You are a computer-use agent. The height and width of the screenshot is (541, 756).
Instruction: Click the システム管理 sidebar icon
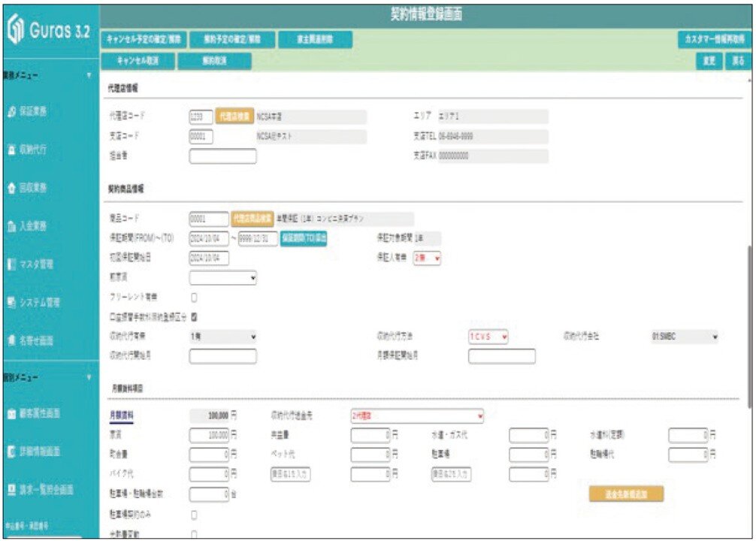tap(11, 303)
